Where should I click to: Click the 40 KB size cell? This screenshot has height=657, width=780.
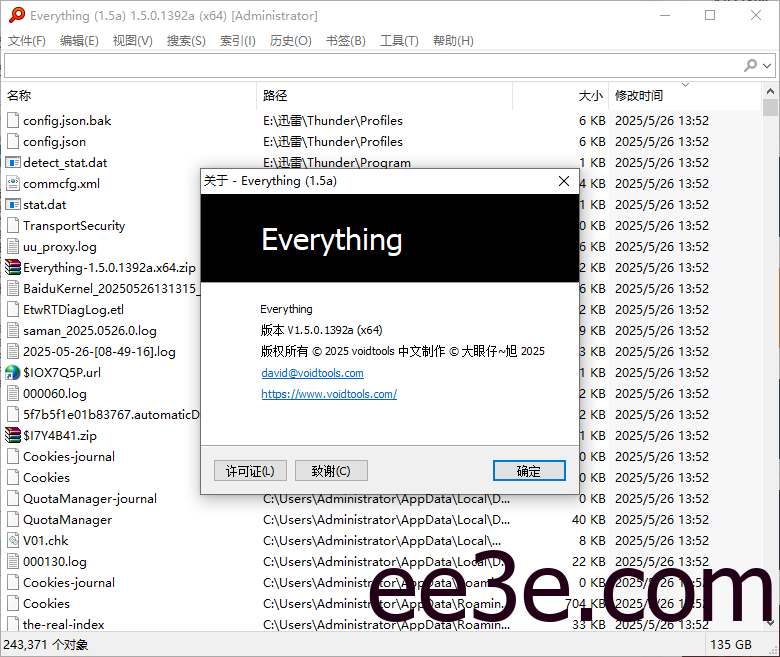[x=588, y=520]
